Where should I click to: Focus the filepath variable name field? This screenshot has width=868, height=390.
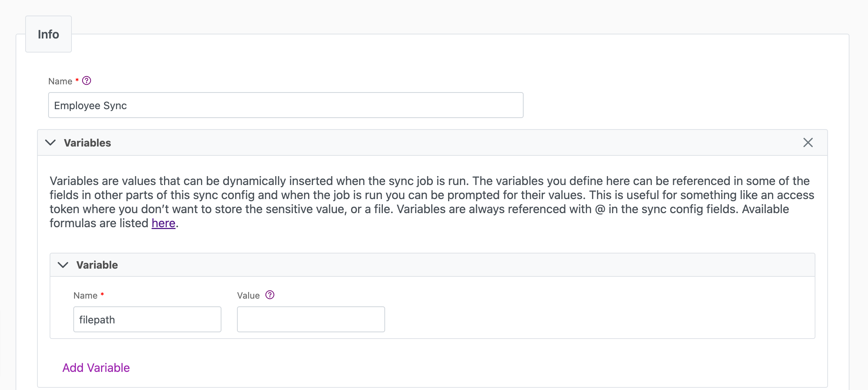coord(147,319)
